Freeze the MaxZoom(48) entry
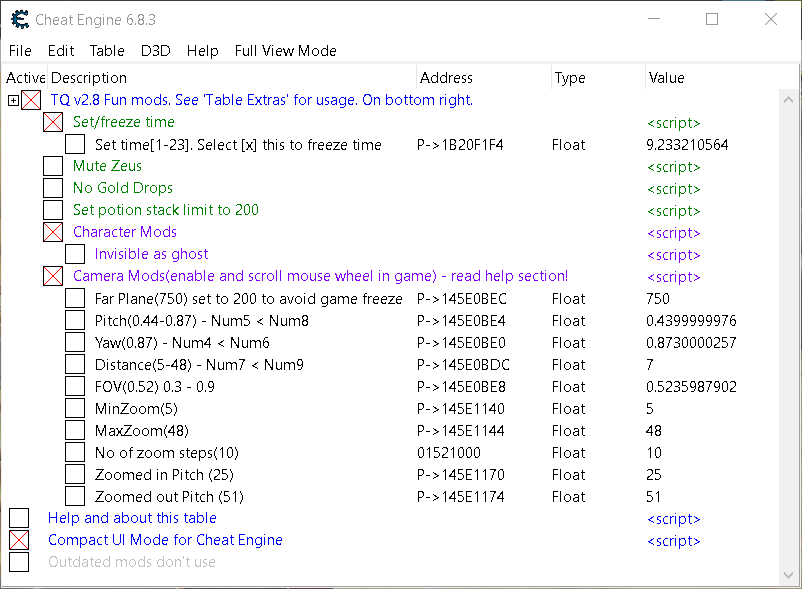The height and width of the screenshot is (589, 802). (x=75, y=430)
